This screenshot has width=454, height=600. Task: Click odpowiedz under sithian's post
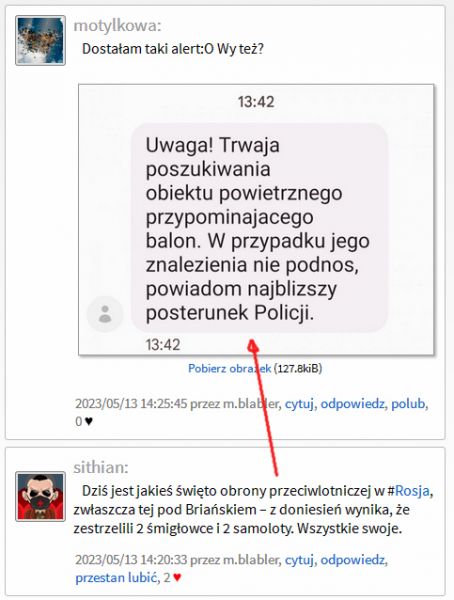point(353,559)
